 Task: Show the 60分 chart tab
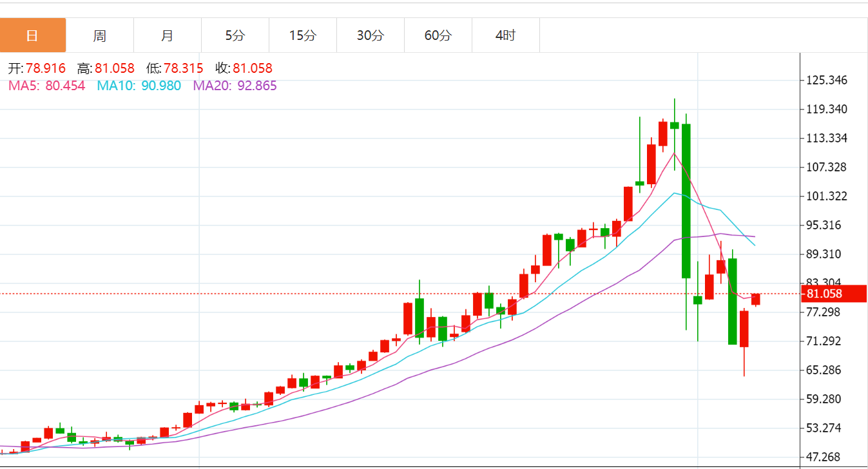click(438, 35)
